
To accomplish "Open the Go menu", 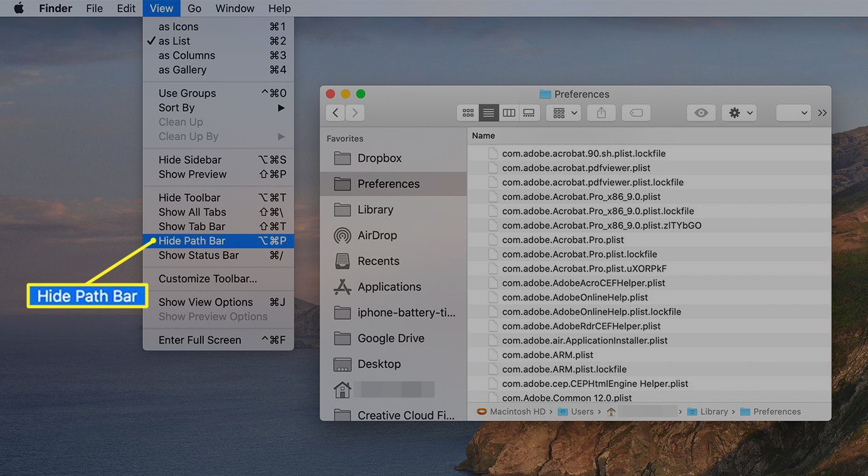I will coord(194,8).
